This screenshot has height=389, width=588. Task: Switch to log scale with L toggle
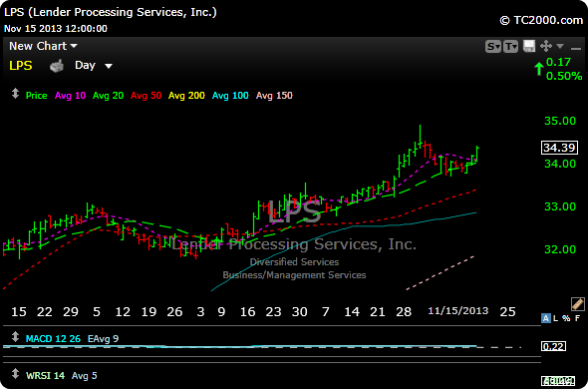[x=556, y=318]
